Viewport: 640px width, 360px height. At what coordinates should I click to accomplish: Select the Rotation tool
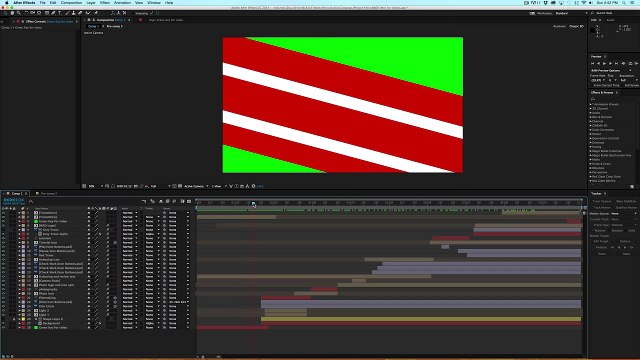pyautogui.click(x=26, y=13)
